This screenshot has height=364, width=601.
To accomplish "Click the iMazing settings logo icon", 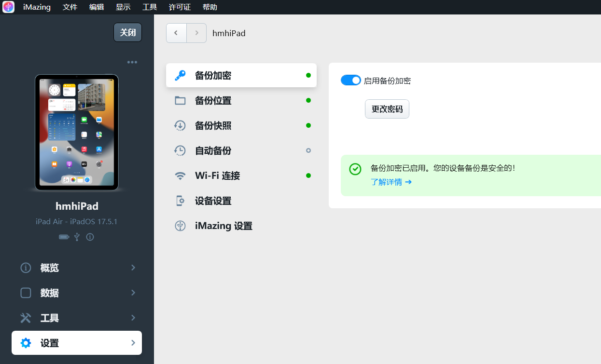I will click(180, 226).
